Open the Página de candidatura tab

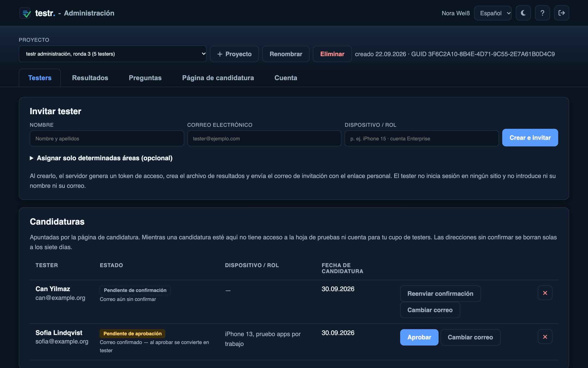click(x=218, y=78)
